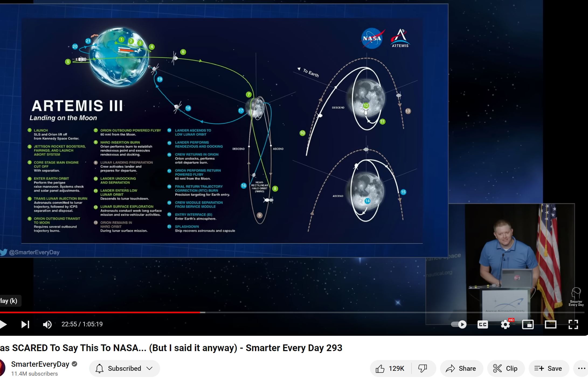Click the 22:55 / 1:05:19 time display
Image resolution: width=588 pixels, height=381 pixels.
82,324
